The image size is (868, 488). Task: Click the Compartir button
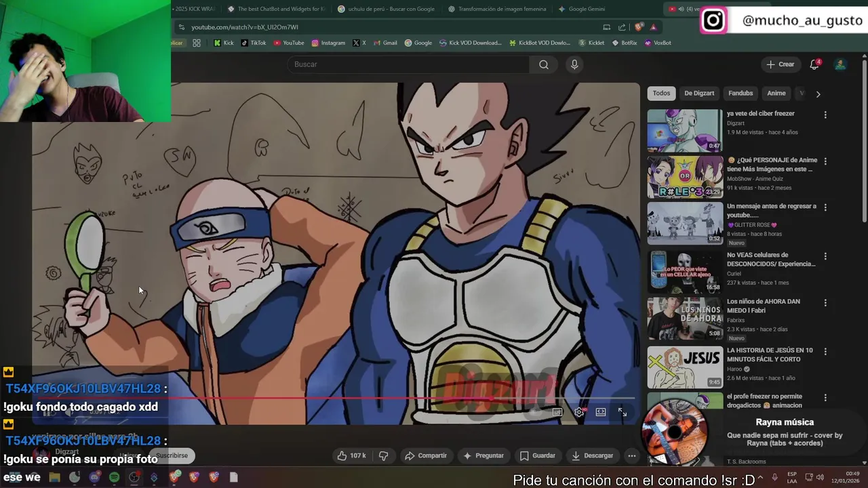click(426, 455)
